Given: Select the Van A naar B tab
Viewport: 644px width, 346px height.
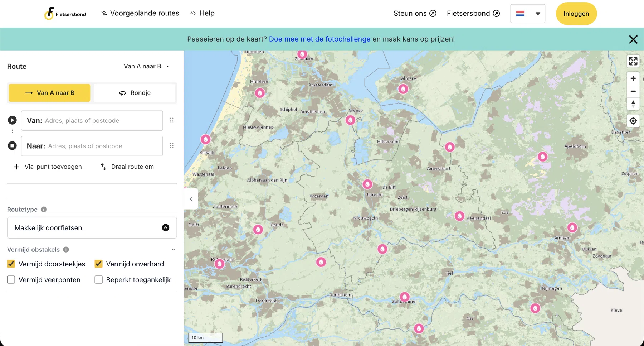Looking at the screenshot, I should [x=50, y=93].
